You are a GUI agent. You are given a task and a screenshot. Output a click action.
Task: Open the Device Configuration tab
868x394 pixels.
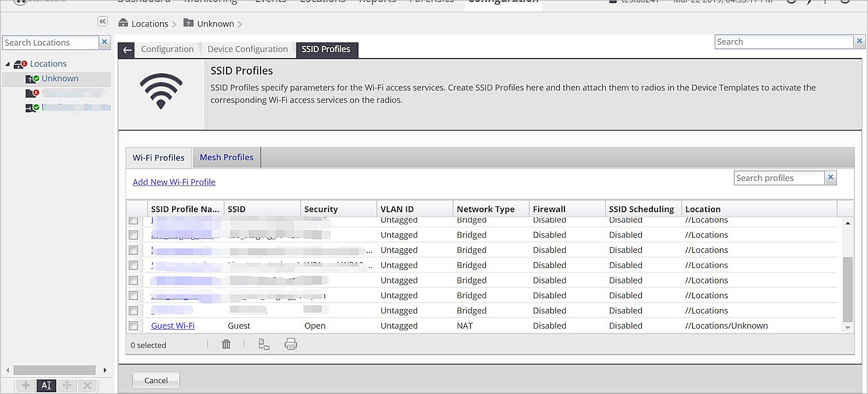click(x=247, y=49)
